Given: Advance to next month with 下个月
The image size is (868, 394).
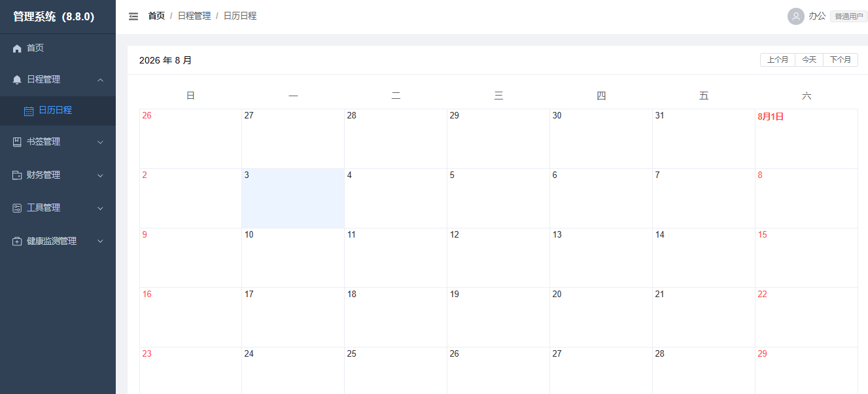Looking at the screenshot, I should [x=841, y=60].
